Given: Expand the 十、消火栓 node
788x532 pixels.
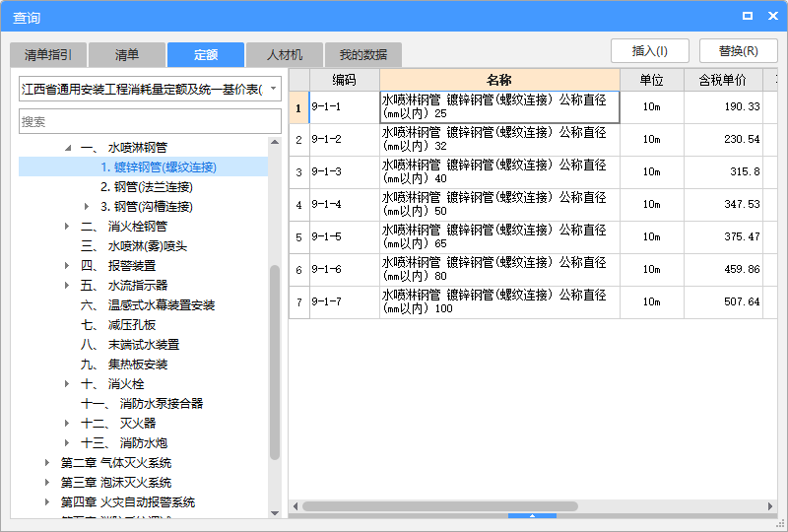Looking at the screenshot, I should click(x=67, y=384).
